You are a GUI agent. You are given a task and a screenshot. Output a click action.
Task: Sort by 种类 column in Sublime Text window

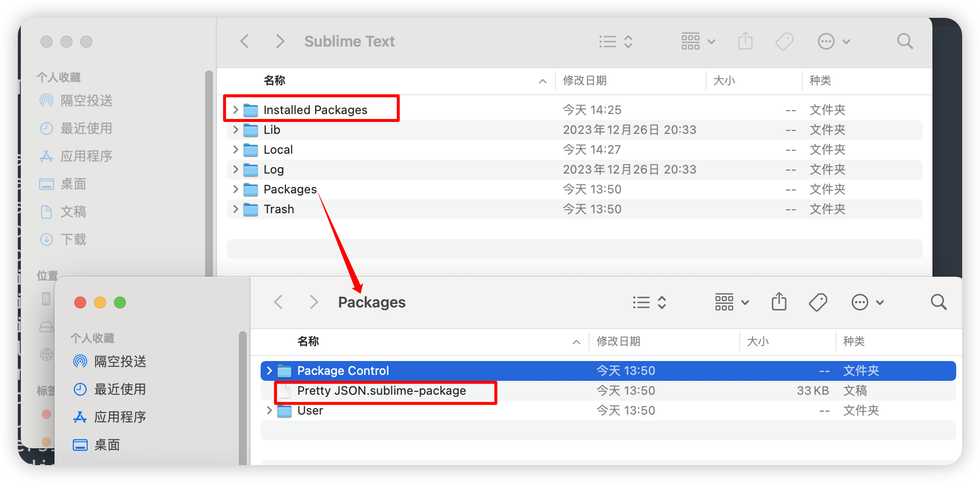(820, 80)
